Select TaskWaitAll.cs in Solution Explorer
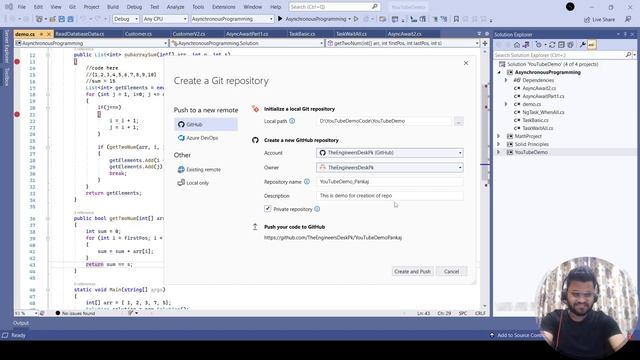This screenshot has width=640, height=360. (538, 128)
